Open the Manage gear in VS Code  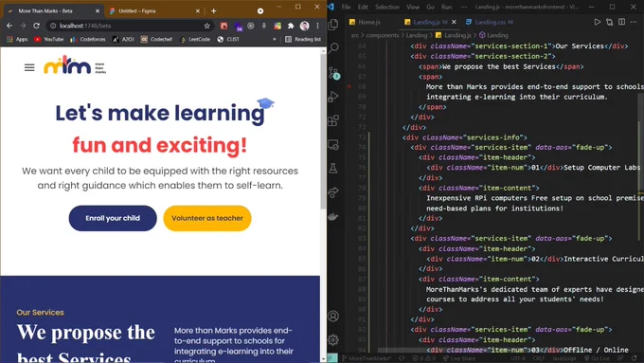tap(333, 340)
